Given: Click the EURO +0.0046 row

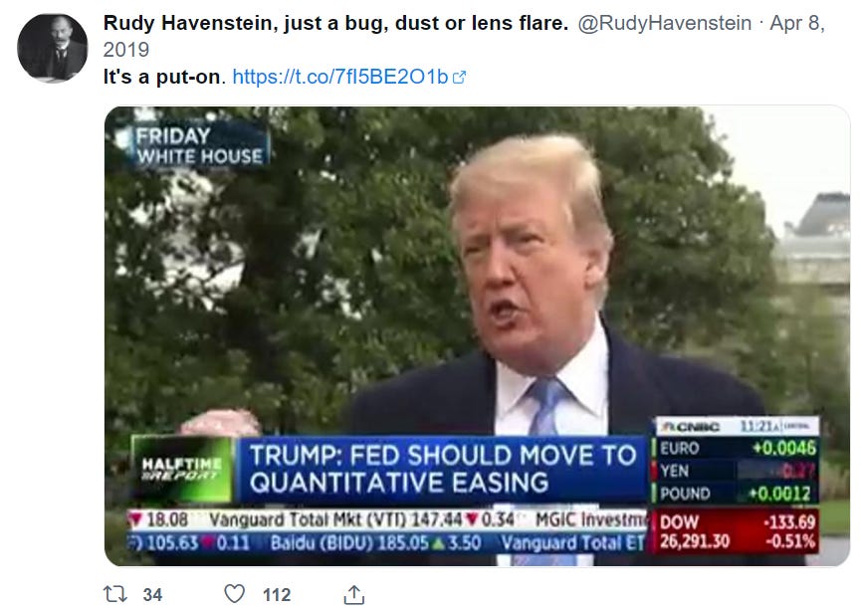Looking at the screenshot, I should point(736,448).
